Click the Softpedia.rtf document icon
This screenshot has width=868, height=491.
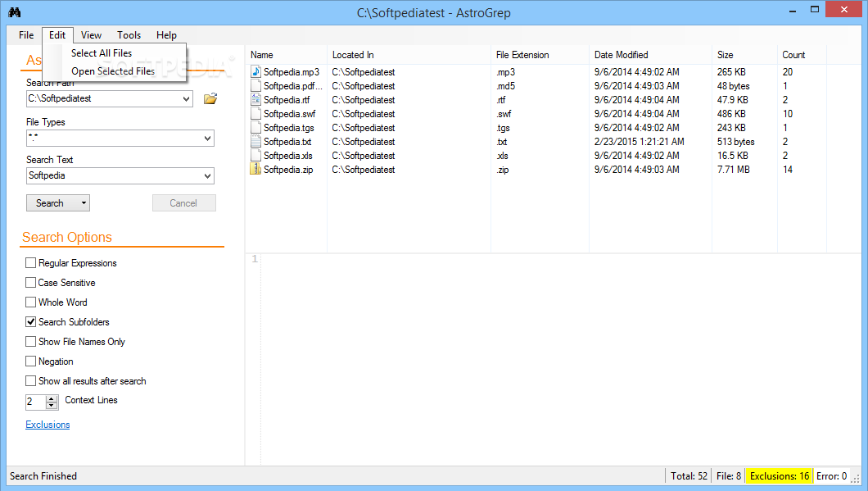click(255, 99)
